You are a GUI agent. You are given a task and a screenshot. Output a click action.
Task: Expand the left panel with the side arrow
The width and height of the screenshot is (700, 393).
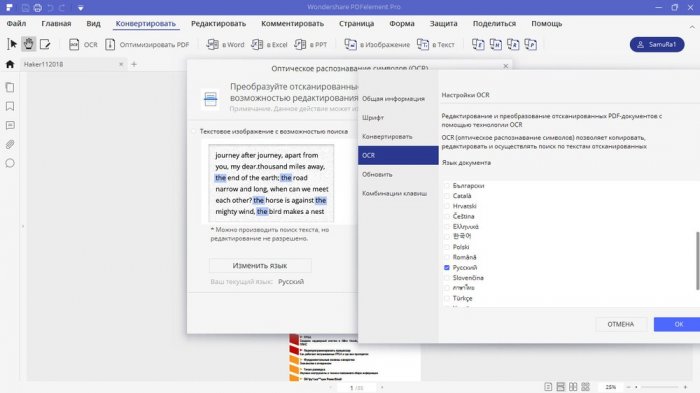point(23,226)
